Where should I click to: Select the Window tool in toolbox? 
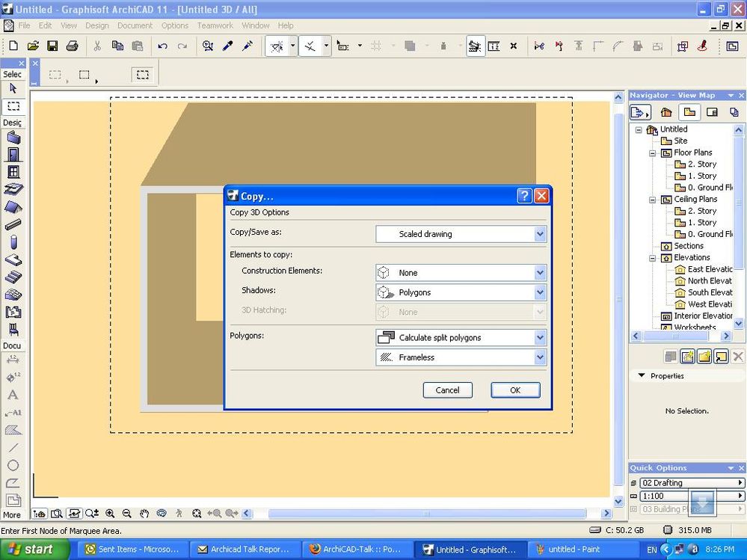click(13, 172)
